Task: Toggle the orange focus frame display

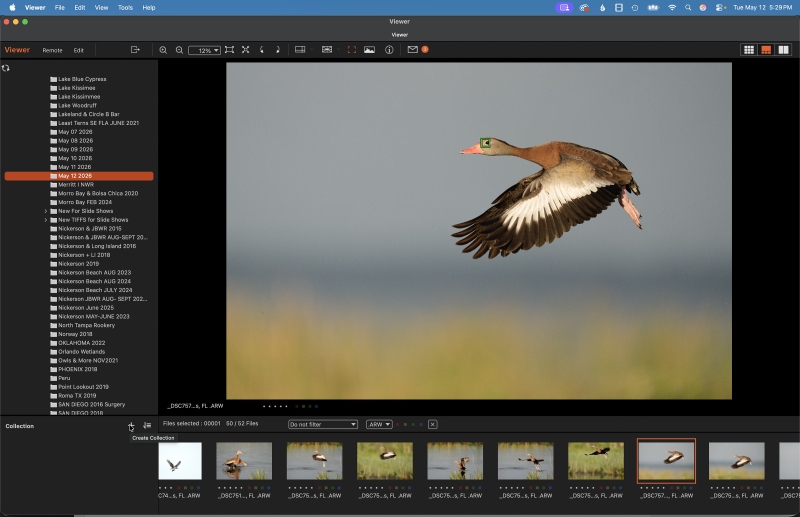Action: tap(352, 50)
